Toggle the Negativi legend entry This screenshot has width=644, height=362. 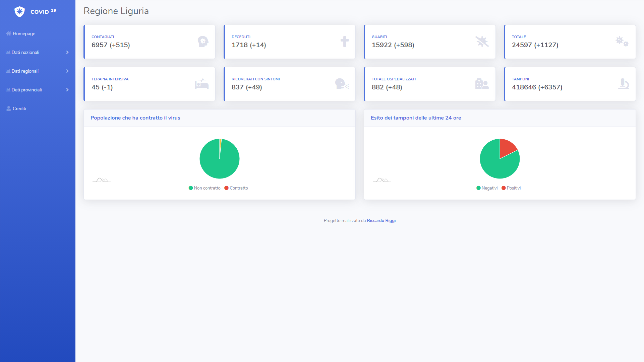487,188
